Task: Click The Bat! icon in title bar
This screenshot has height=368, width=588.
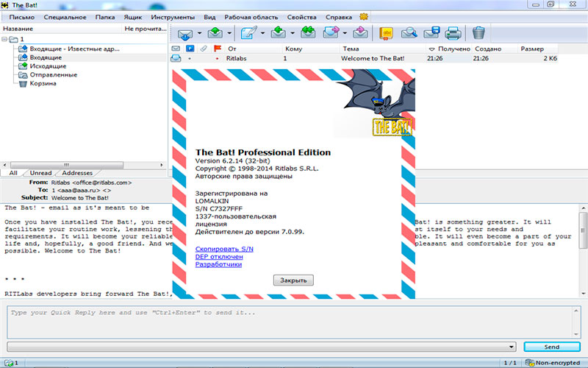Action: point(5,5)
